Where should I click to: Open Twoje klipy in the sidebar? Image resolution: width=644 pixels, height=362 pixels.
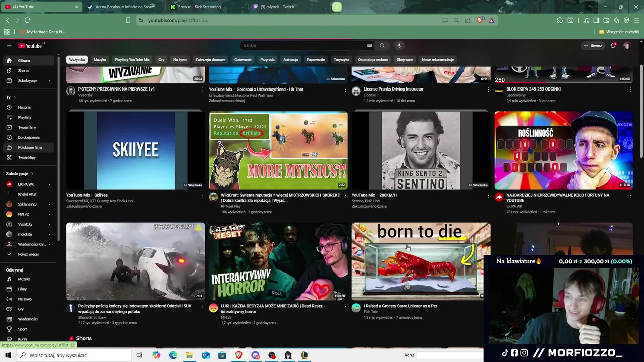pos(29,157)
